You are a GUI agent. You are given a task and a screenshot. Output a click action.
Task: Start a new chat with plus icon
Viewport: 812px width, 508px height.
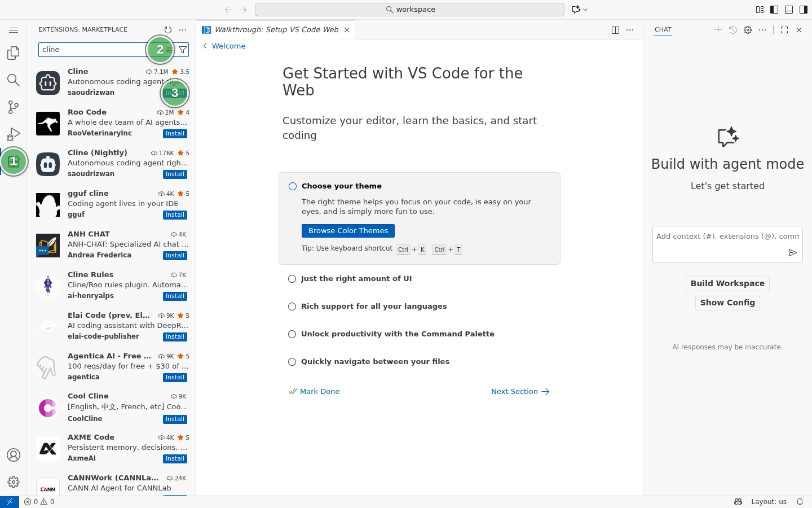(718, 30)
